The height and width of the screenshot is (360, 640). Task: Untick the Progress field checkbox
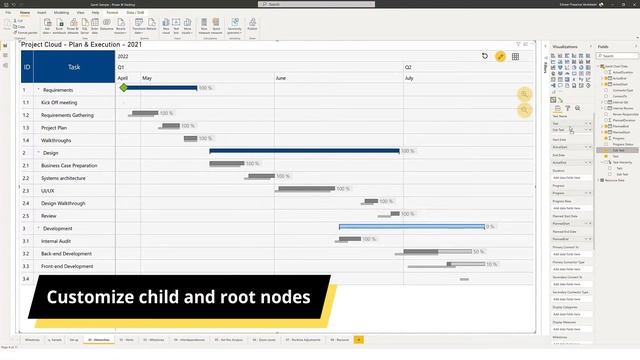(606, 138)
